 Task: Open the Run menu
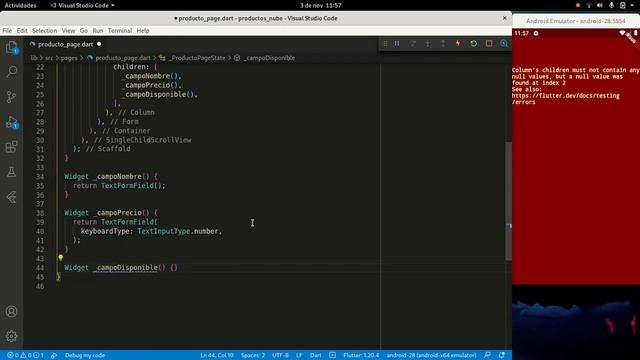[x=98, y=31]
